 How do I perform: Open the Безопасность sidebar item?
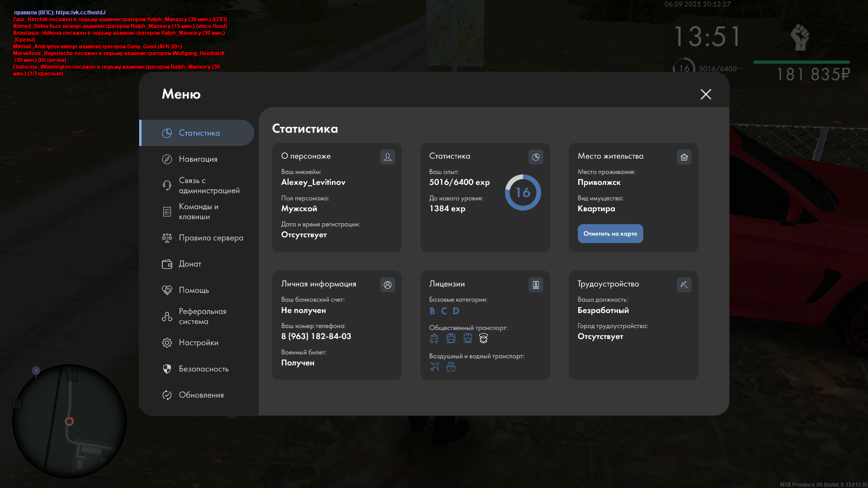[203, 369]
